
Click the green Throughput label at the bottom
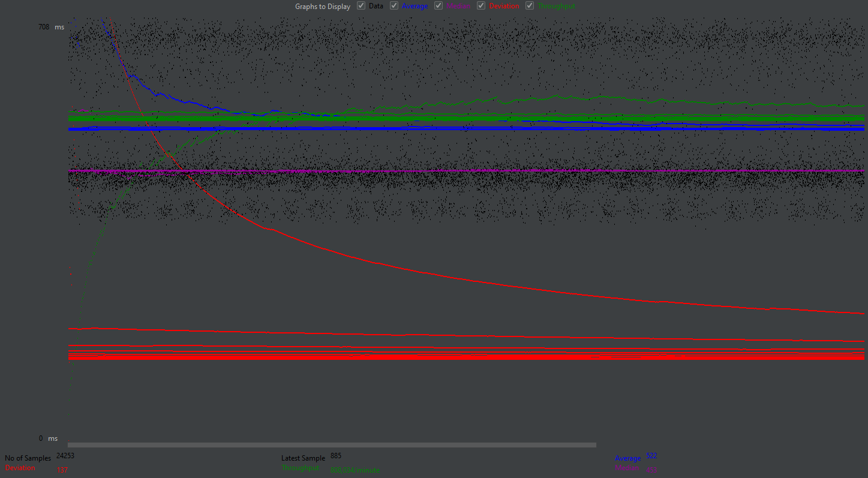(300, 468)
